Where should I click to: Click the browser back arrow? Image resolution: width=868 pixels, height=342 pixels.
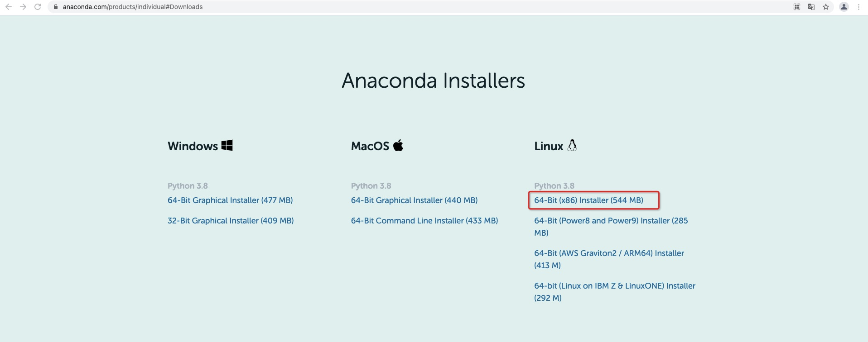tap(8, 7)
